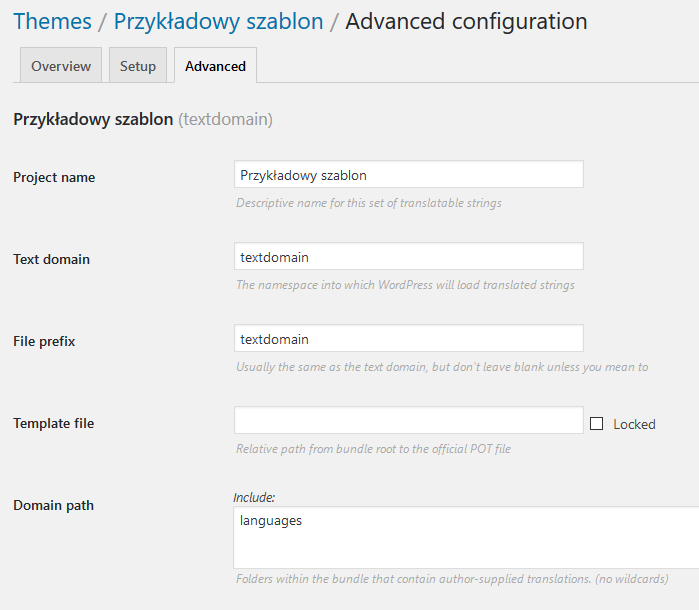This screenshot has height=610, width=699.
Task: Click the Template file label
Action: (x=53, y=423)
